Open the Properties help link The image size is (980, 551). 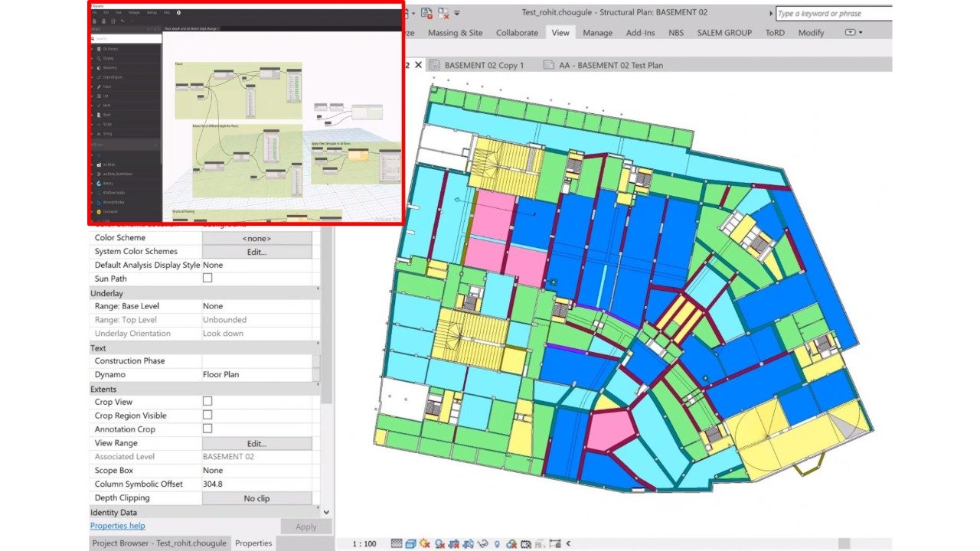pyautogui.click(x=117, y=526)
